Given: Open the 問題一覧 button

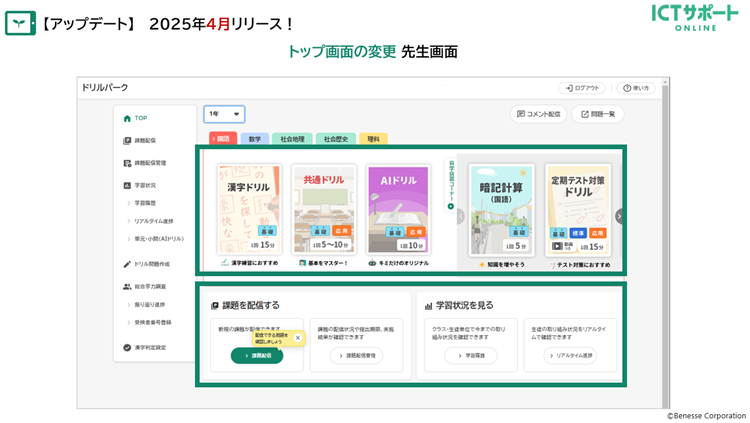Looking at the screenshot, I should point(598,114).
